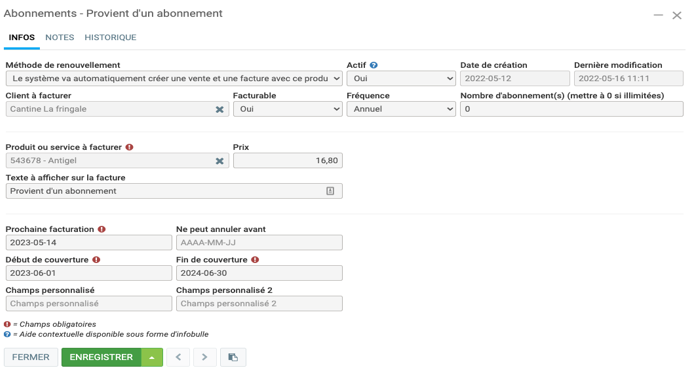
Task: Click the Ne peut annuler avant field
Action: click(259, 243)
